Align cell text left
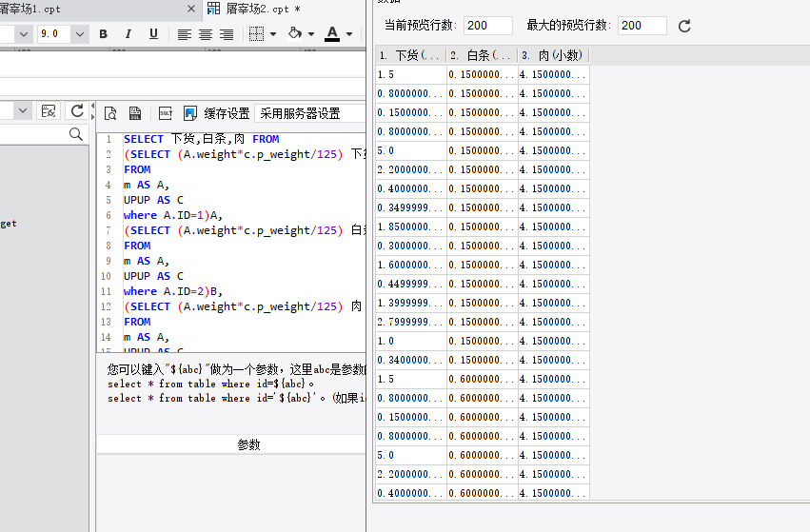The width and height of the screenshot is (810, 532). (185, 34)
